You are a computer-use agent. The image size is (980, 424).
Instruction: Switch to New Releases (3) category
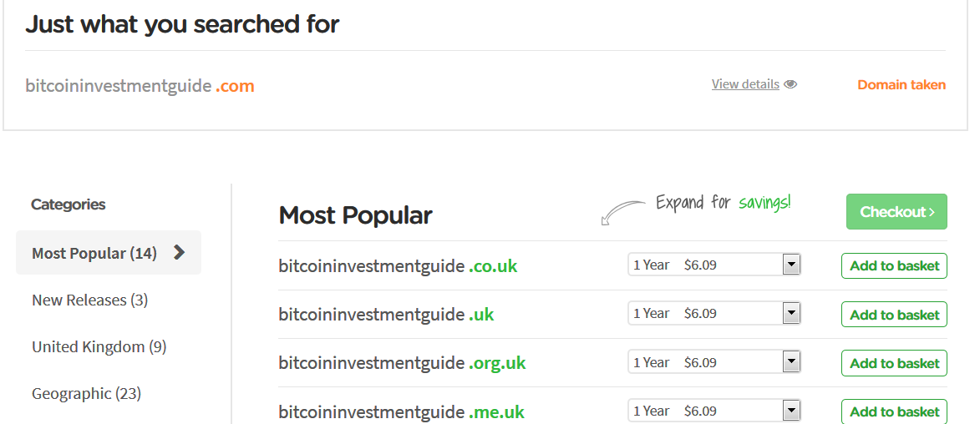click(x=90, y=300)
